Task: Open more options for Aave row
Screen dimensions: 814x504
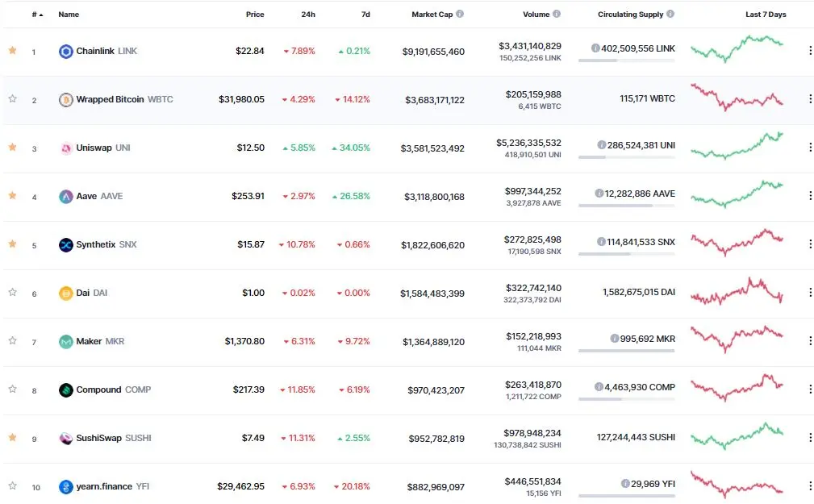Action: [x=810, y=196]
